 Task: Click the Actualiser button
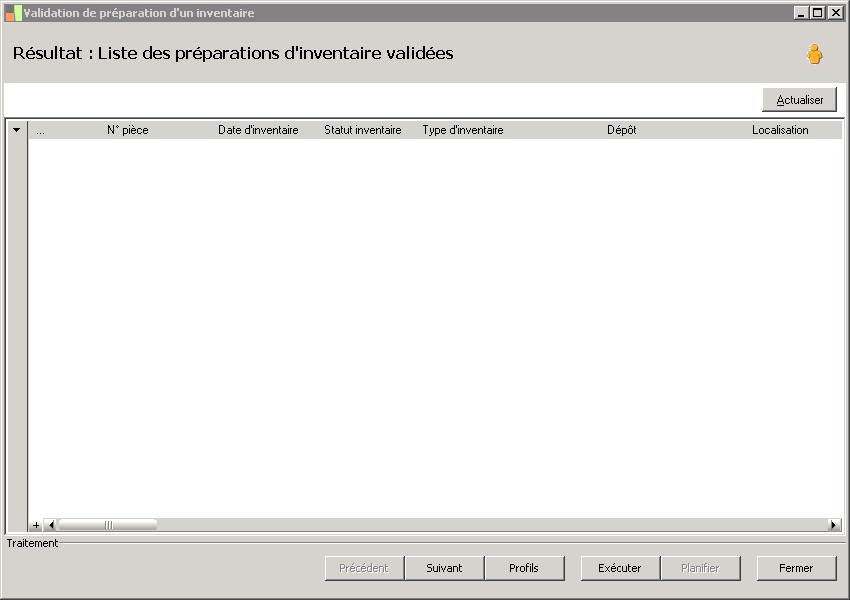click(x=800, y=100)
